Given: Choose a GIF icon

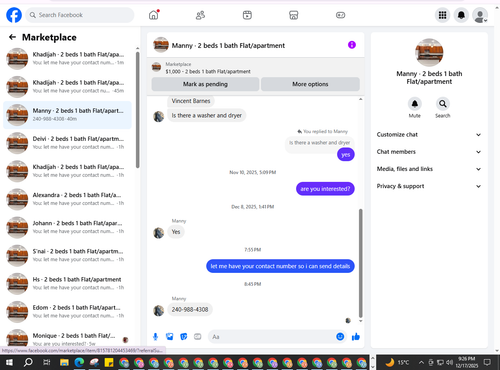Looking at the screenshot, I should pyautogui.click(x=198, y=337).
